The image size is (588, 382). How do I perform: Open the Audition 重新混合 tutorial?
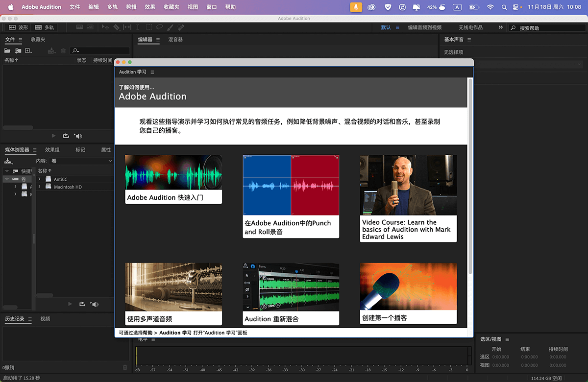(x=291, y=294)
